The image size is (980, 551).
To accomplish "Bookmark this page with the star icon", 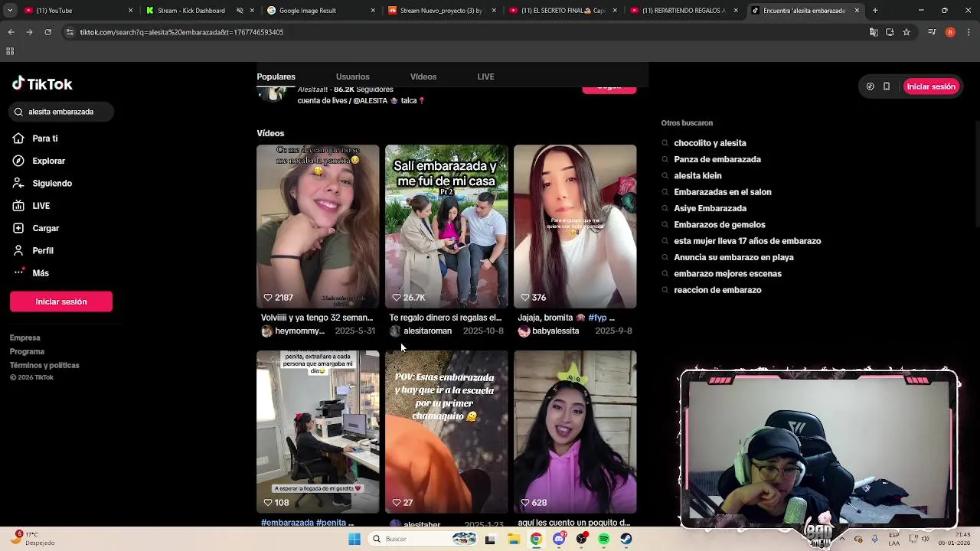I will [x=906, y=32].
